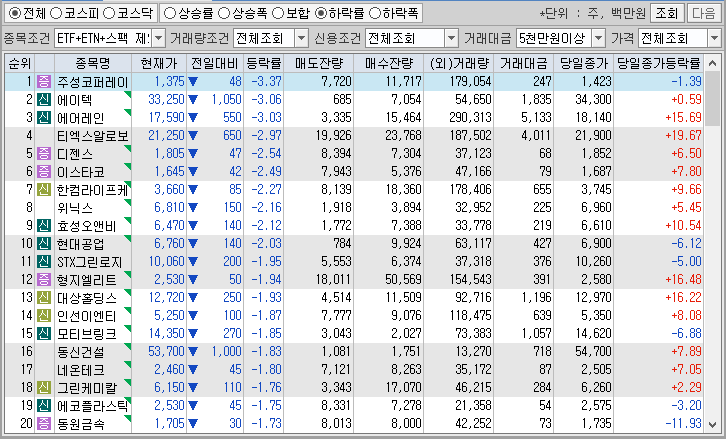
Task: Select the 하락률 radio button
Action: coord(321,13)
